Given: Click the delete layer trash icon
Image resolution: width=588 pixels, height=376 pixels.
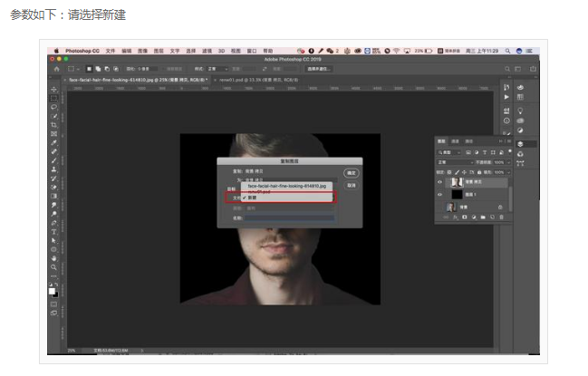Looking at the screenshot, I should [501, 217].
